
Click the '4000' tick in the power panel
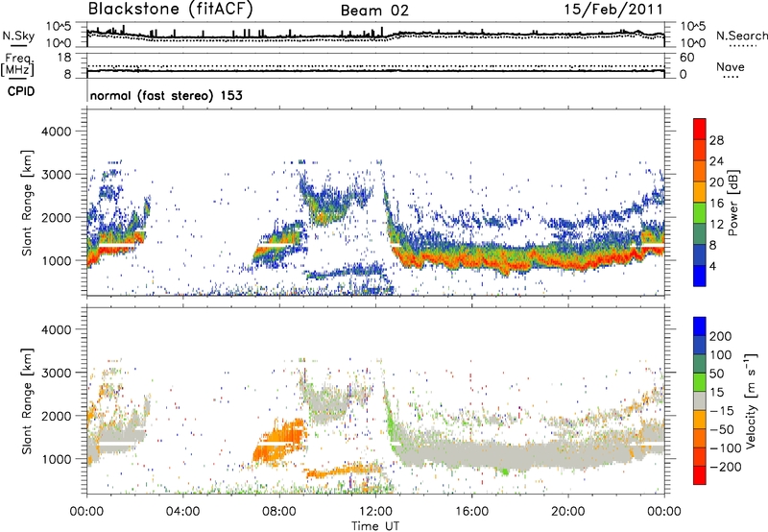[56, 132]
